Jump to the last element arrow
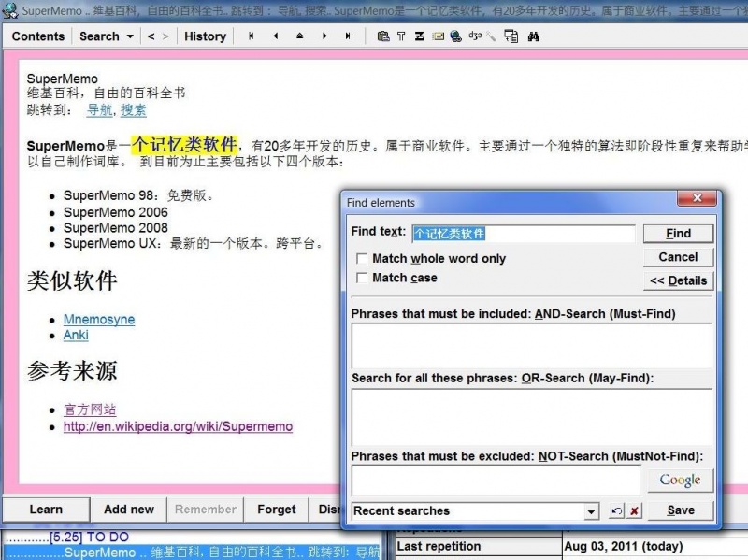748x560 pixels. (x=348, y=36)
